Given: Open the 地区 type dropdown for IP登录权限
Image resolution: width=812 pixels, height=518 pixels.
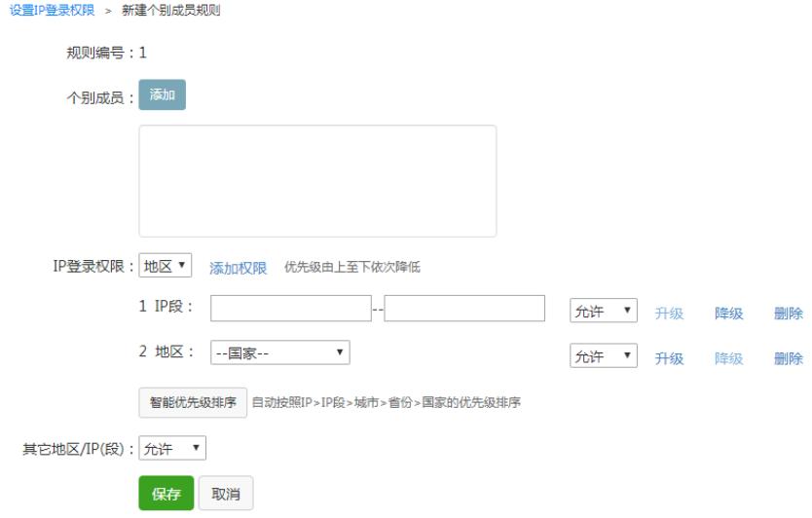Looking at the screenshot, I should click(166, 266).
